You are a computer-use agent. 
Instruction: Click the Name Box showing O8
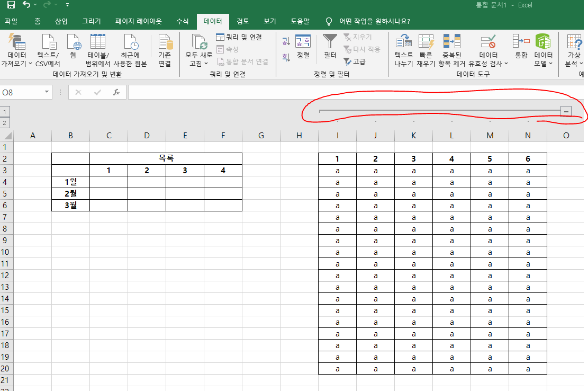pos(22,92)
